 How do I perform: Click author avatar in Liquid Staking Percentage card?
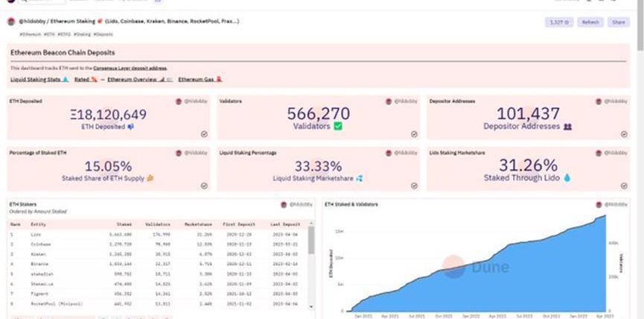[x=389, y=153]
